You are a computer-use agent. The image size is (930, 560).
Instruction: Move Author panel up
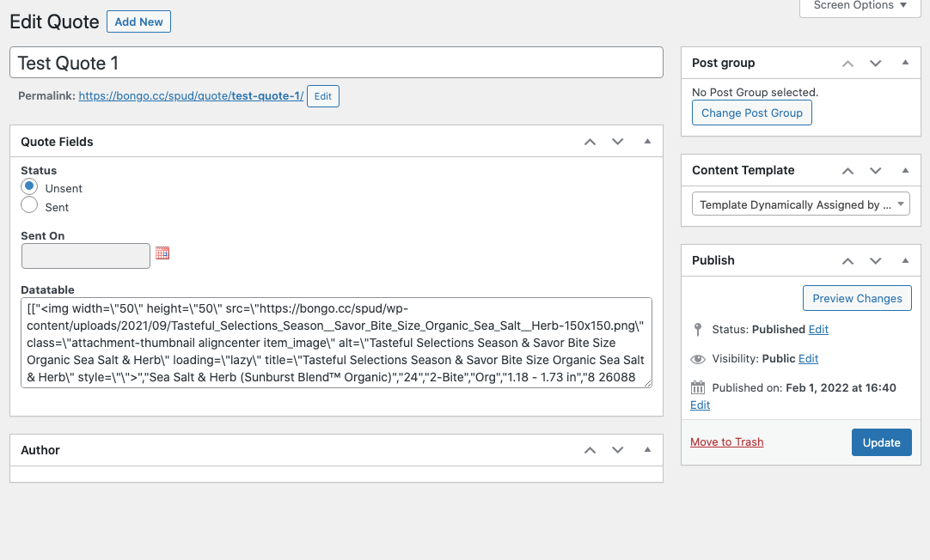590,450
